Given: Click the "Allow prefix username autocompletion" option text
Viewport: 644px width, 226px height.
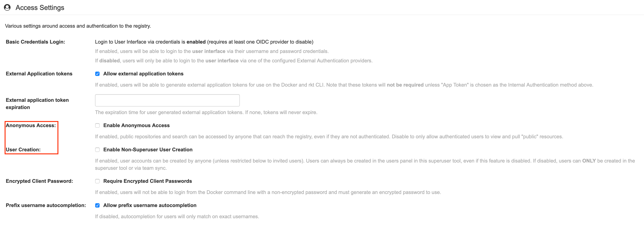Looking at the screenshot, I should coord(150,205).
